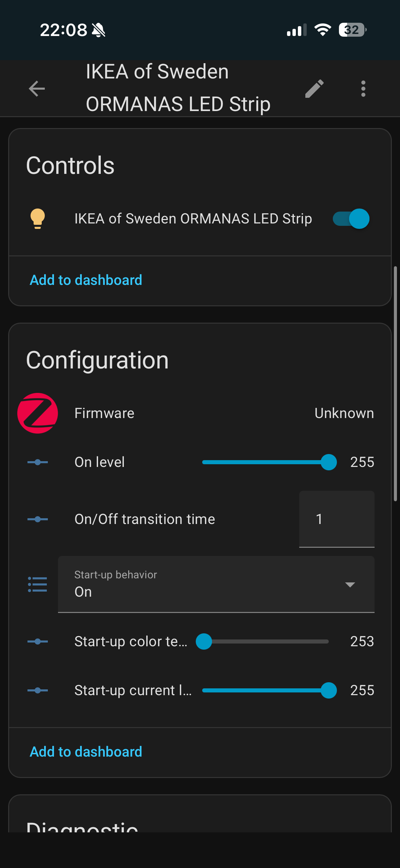
Task: Tap the back arrow
Action: coord(37,89)
